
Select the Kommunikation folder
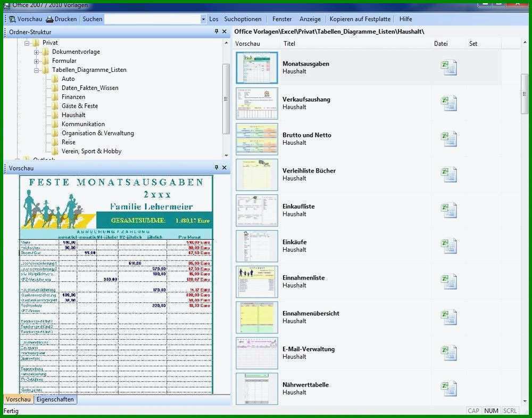[x=83, y=124]
